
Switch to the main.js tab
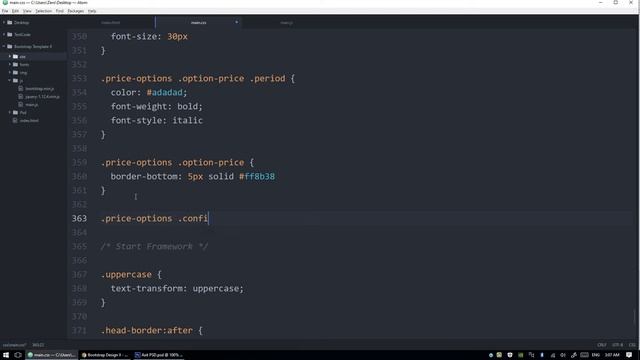coord(287,23)
